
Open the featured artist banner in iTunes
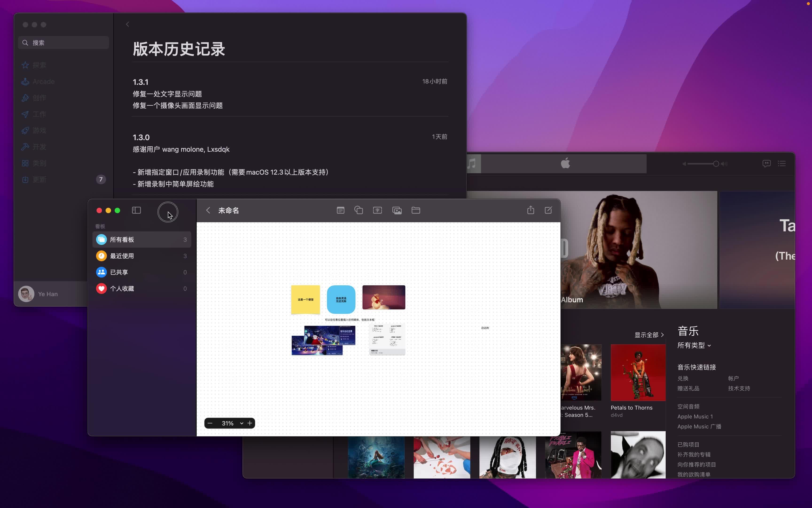[639, 250]
